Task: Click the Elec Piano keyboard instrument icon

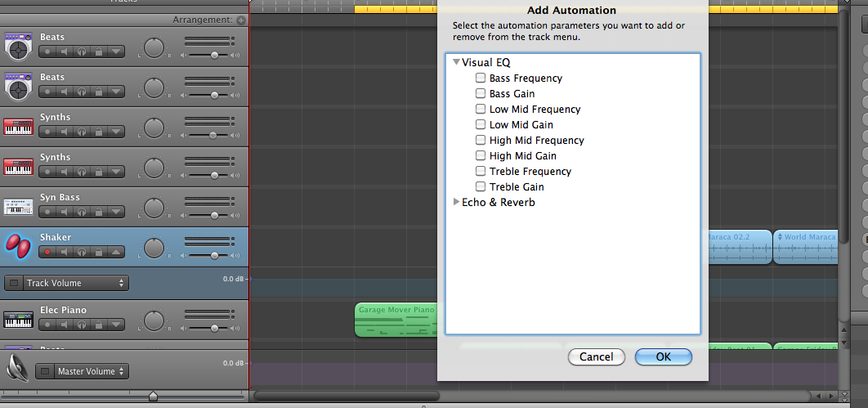Action: [18, 320]
